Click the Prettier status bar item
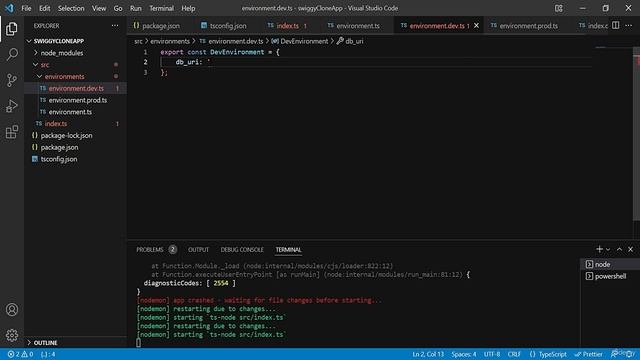 589,354
